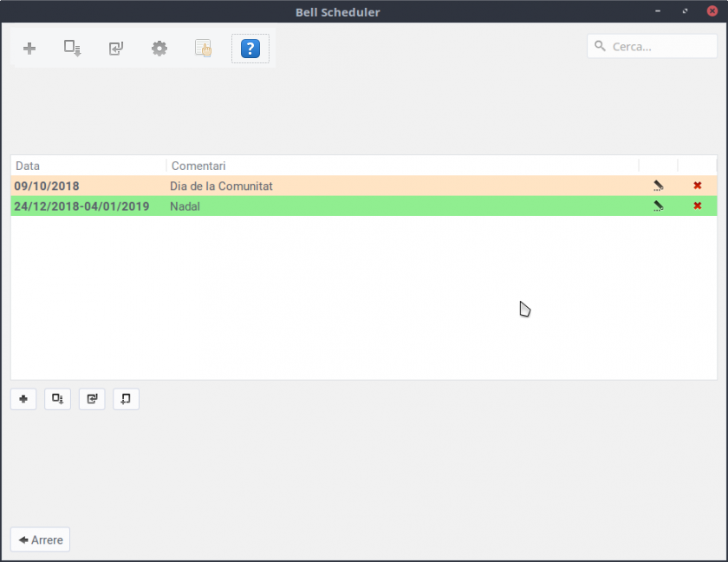Viewport: 728px width, 562px height.
Task: Sort by the Data column header
Action: click(x=88, y=166)
